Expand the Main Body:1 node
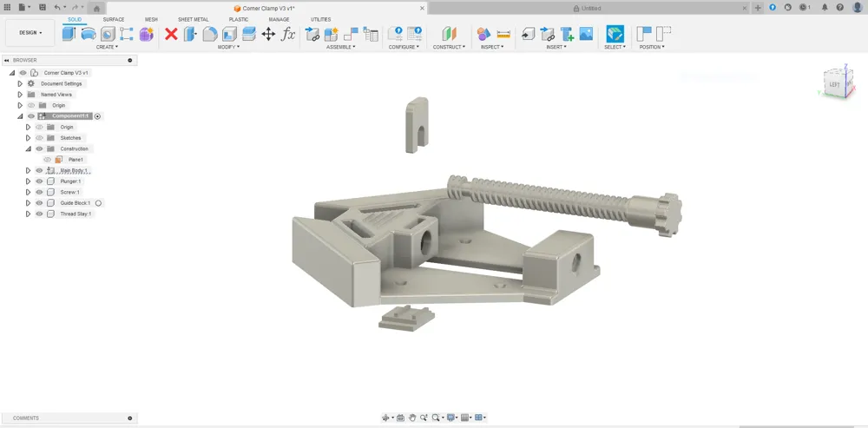868x428 pixels. coord(28,170)
